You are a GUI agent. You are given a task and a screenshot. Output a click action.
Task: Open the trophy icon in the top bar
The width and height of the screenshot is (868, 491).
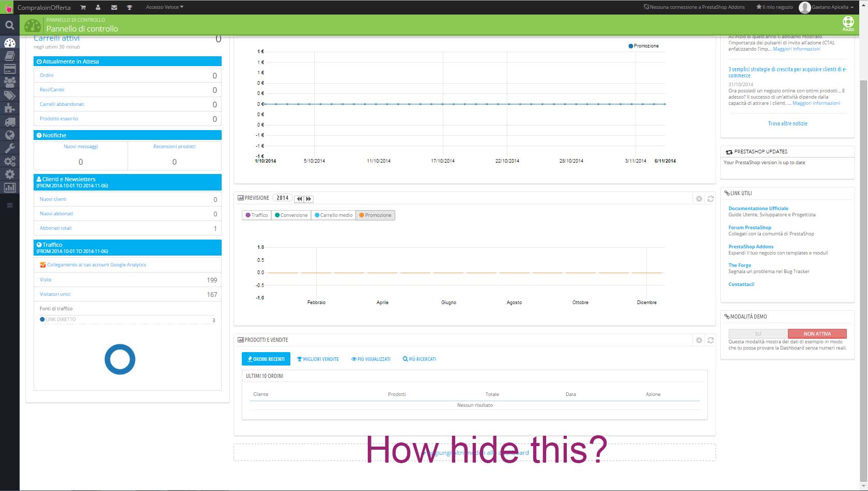(130, 7)
